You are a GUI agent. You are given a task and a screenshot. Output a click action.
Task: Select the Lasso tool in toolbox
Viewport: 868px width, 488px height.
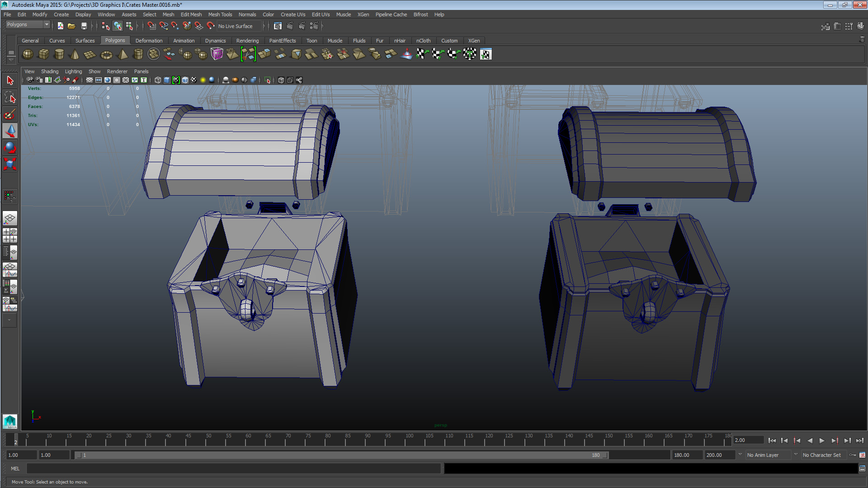coord(10,97)
